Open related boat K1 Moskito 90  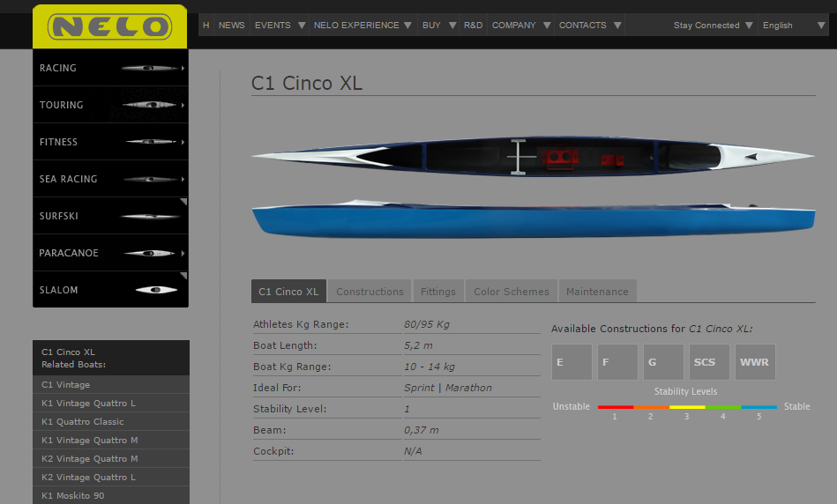click(111, 495)
